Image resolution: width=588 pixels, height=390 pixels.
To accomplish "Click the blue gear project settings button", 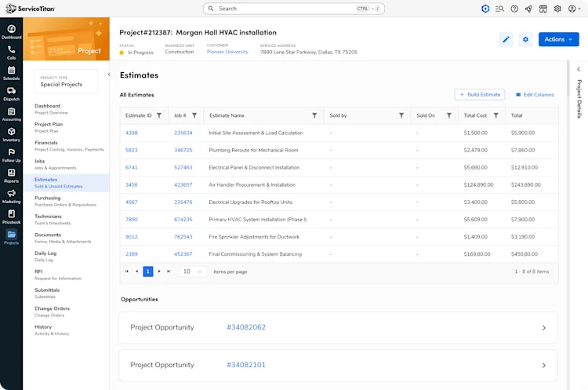I will [x=525, y=39].
